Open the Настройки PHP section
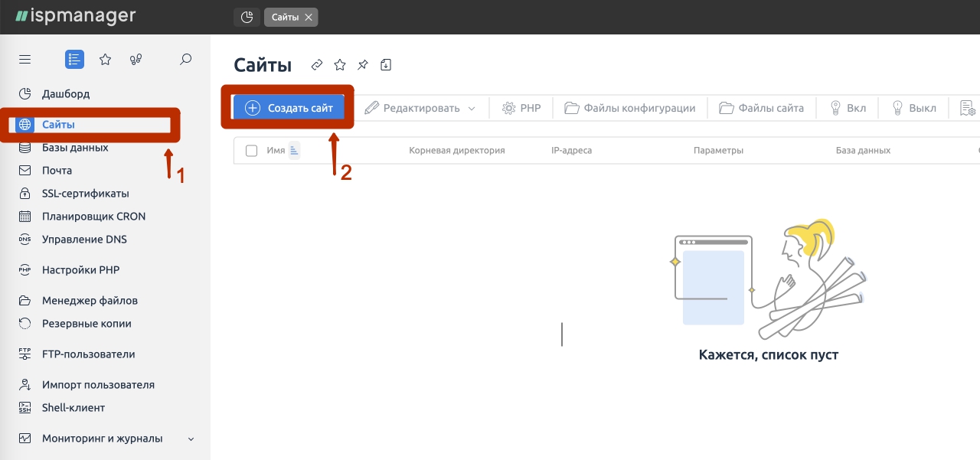This screenshot has width=980, height=460. pyautogui.click(x=80, y=269)
